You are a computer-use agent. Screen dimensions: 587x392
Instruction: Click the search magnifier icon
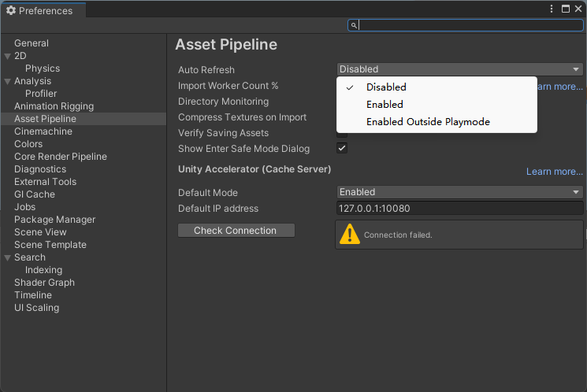tap(354, 25)
